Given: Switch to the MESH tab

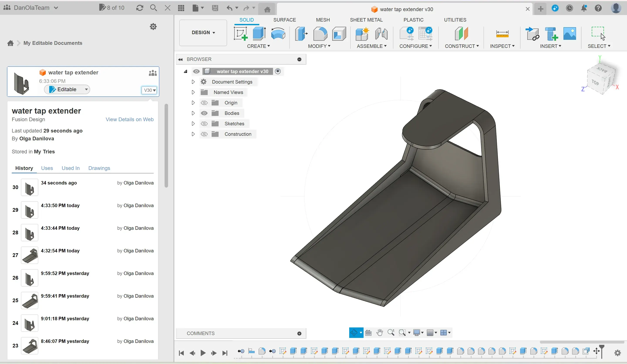Looking at the screenshot, I should [323, 20].
